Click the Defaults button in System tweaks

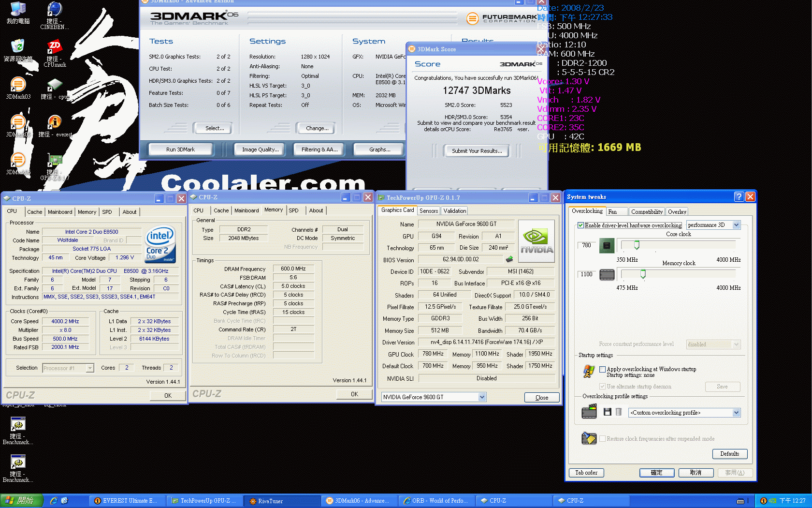(x=730, y=454)
